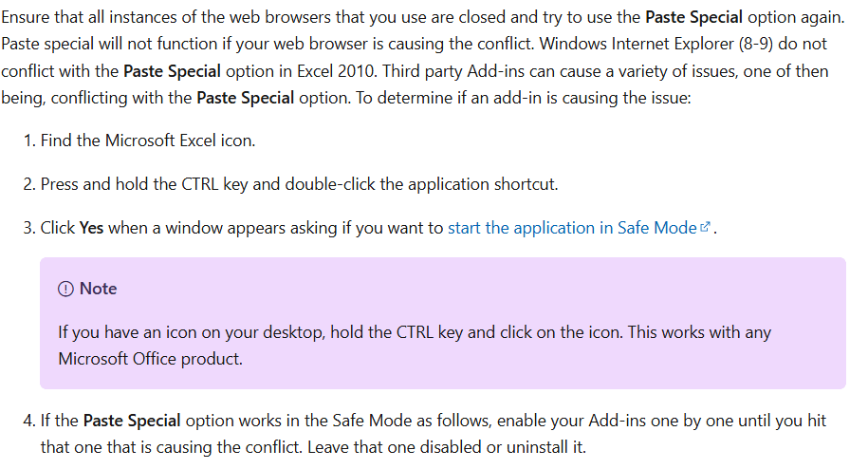Click the first bold Paste Special text
Screen dimensions: 868x469
pyautogui.click(x=693, y=17)
